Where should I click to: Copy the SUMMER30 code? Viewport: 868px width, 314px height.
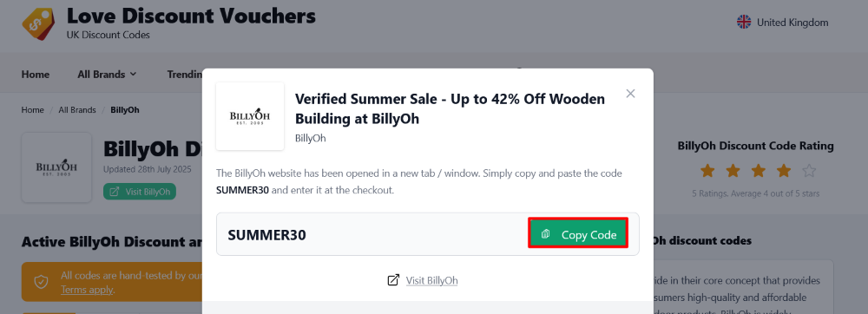578,234
